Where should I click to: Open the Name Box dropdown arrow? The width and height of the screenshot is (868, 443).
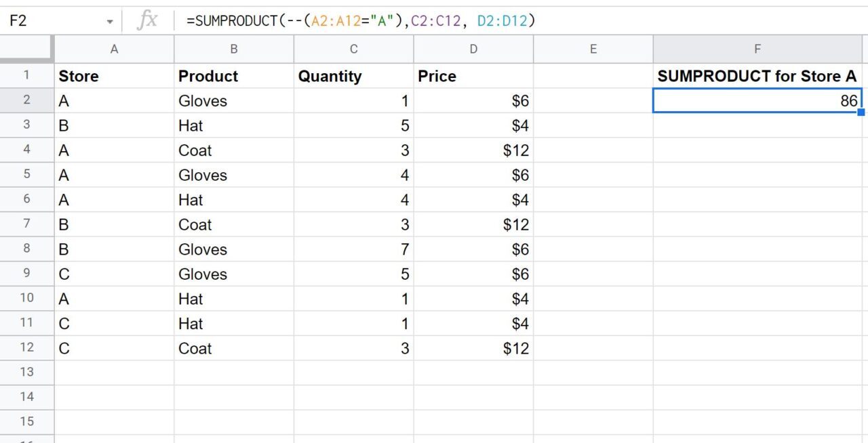coord(111,20)
